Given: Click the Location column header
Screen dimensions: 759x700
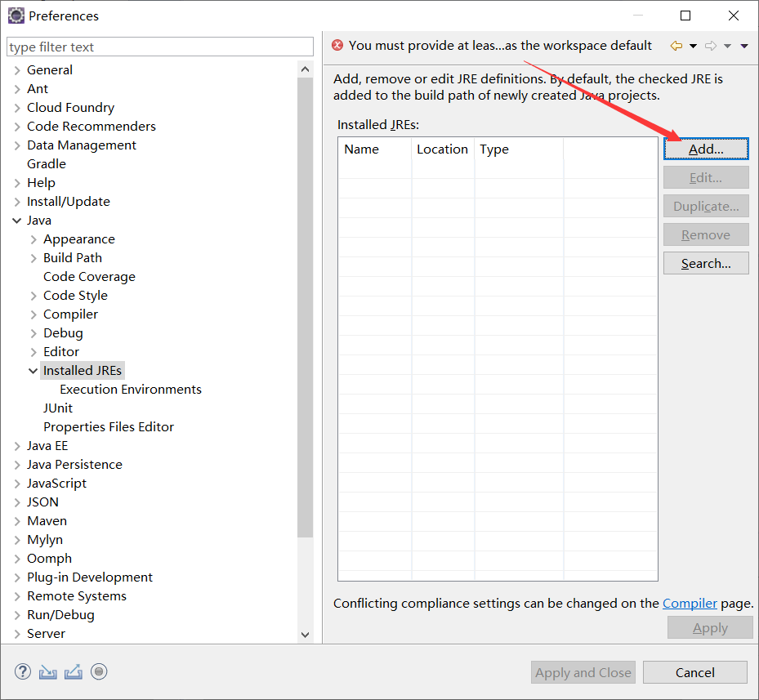Looking at the screenshot, I should pos(443,149).
